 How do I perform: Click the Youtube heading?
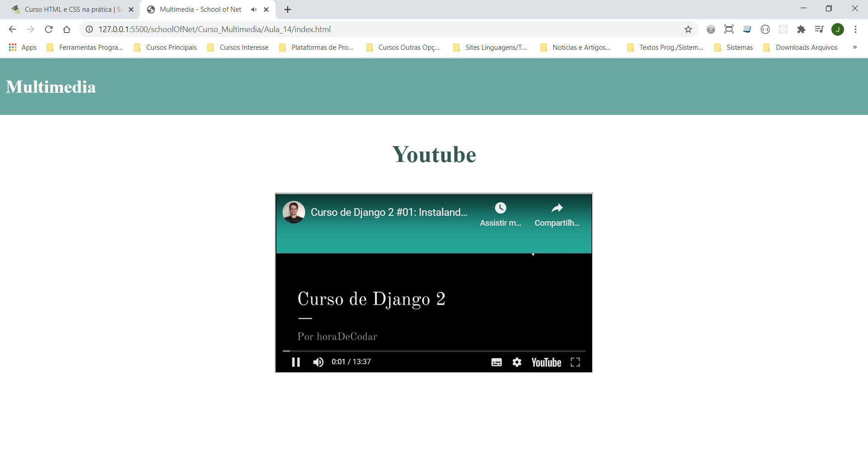pos(434,154)
